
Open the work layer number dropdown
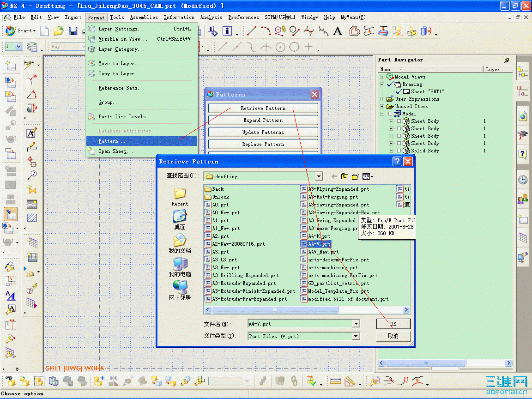coord(19,47)
